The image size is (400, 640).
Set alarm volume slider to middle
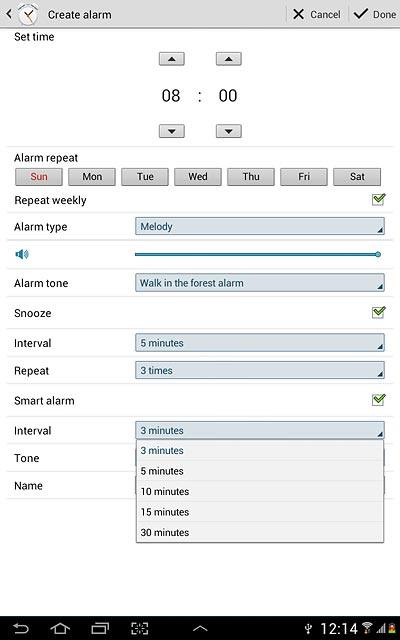(x=258, y=254)
